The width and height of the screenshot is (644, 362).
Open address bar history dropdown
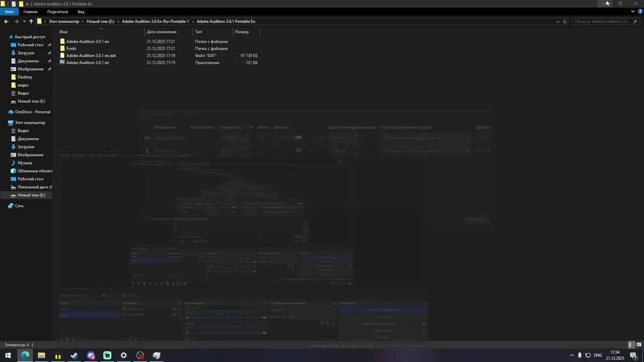[558, 22]
